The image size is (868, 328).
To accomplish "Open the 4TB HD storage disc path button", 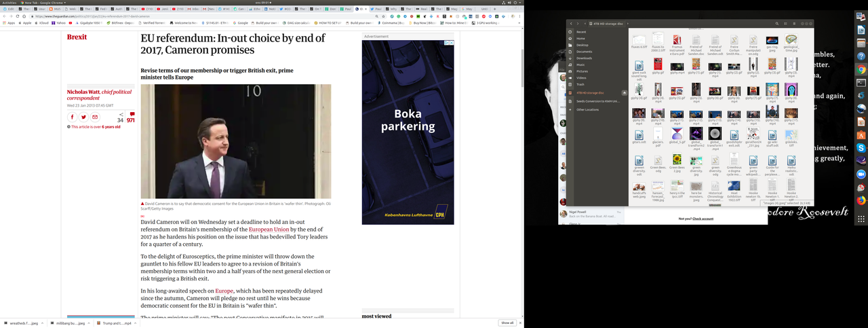I will 607,24.
